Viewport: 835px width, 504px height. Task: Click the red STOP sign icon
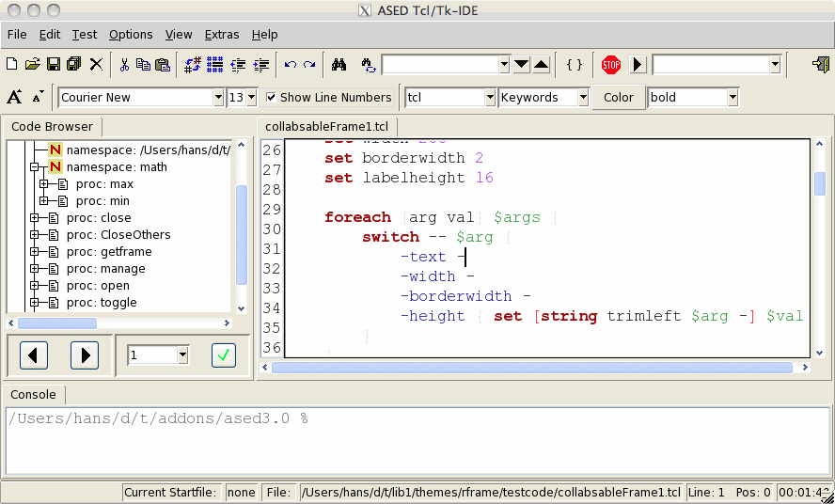click(x=611, y=65)
